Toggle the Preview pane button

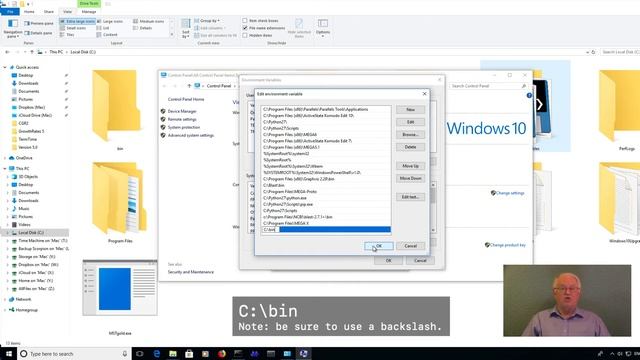tap(39, 23)
